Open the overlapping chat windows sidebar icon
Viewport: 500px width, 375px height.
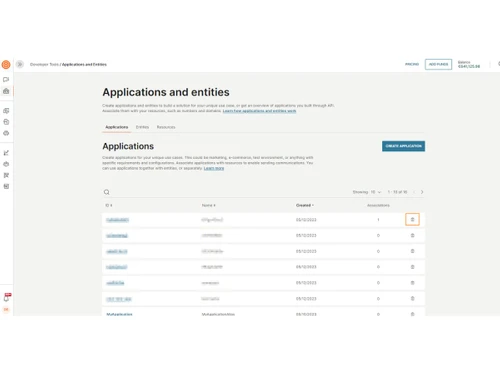(6, 111)
